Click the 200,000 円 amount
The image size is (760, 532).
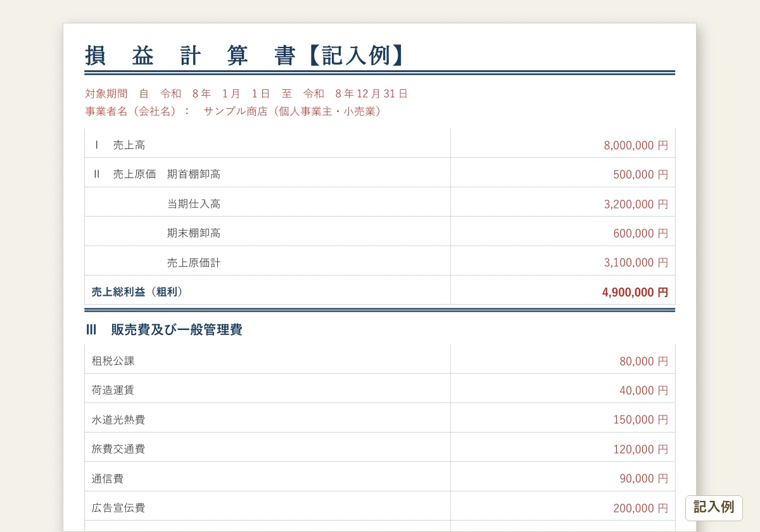pyautogui.click(x=640, y=508)
